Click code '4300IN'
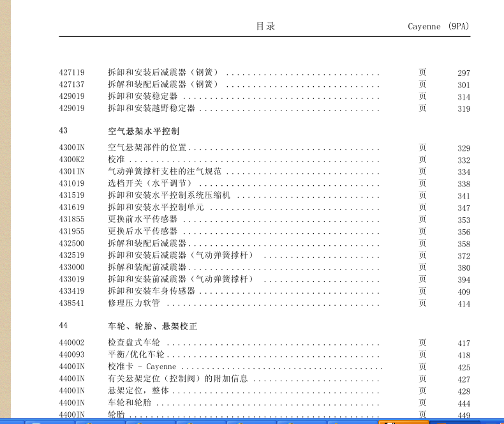Image resolution: width=504 pixels, height=424 pixels. [x=71, y=148]
